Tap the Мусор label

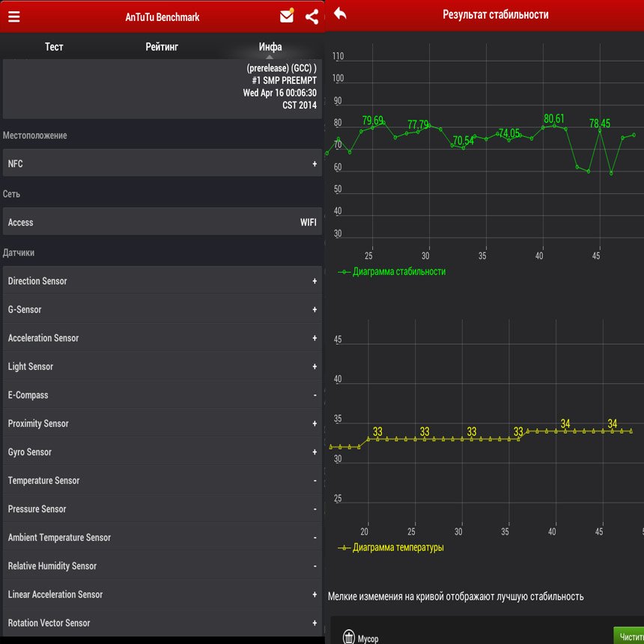(368, 639)
